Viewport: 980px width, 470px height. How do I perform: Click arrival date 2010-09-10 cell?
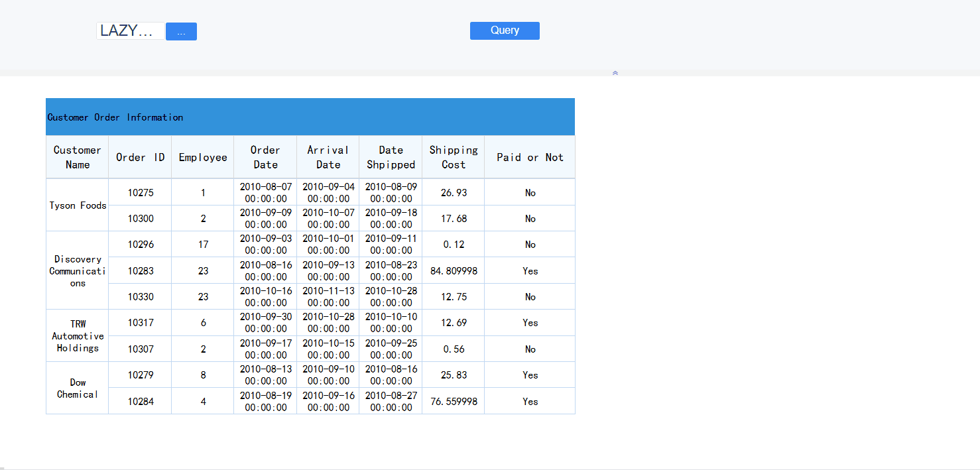tap(328, 375)
